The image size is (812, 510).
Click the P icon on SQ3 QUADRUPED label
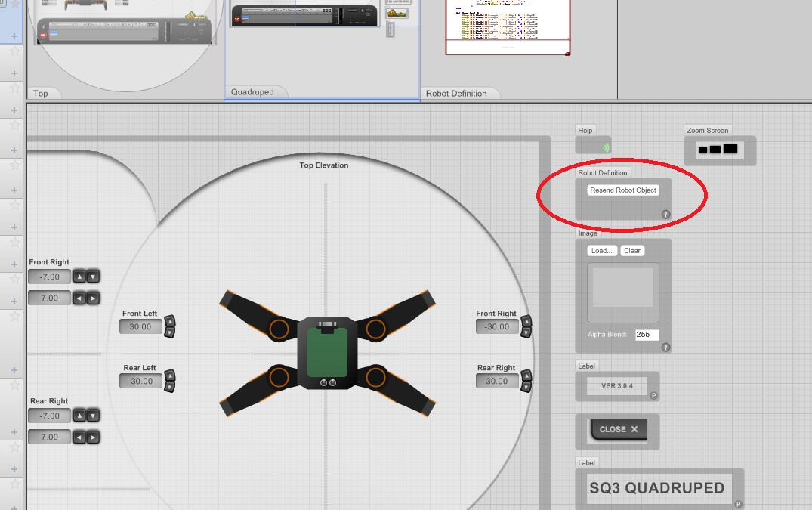[739, 504]
